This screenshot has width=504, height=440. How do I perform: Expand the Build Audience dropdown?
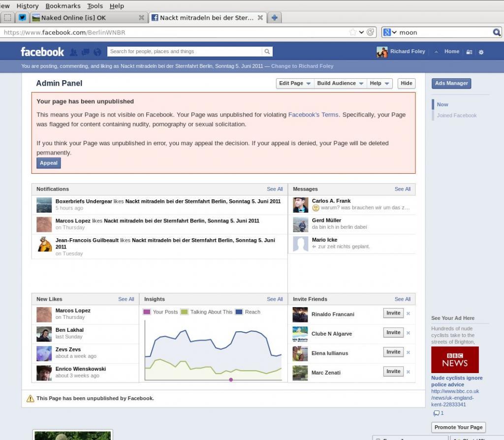coord(340,83)
